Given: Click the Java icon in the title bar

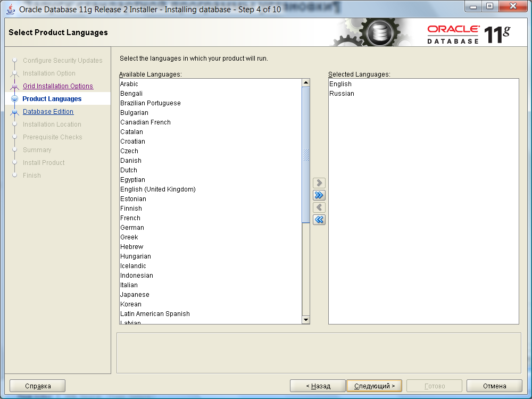Looking at the screenshot, I should (11, 9).
